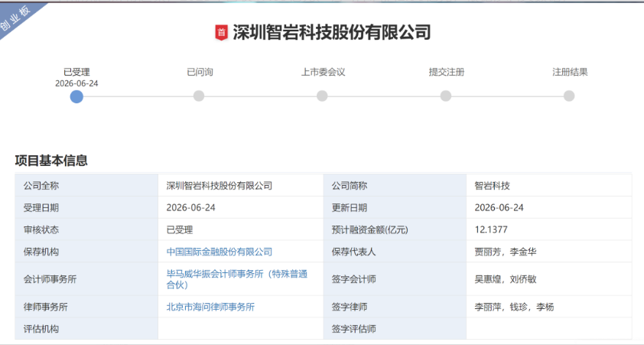Click the 已问询 stage label
The image size is (644, 345).
click(x=200, y=72)
